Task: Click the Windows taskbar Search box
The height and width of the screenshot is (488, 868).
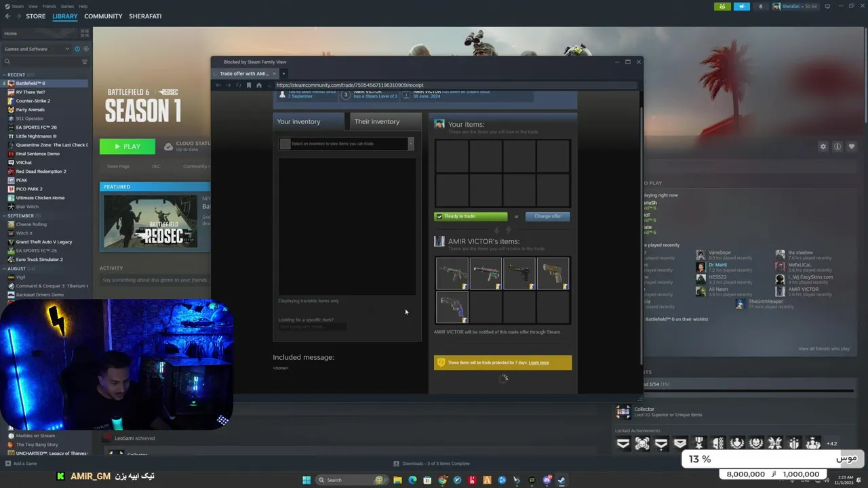Action: pos(351,480)
